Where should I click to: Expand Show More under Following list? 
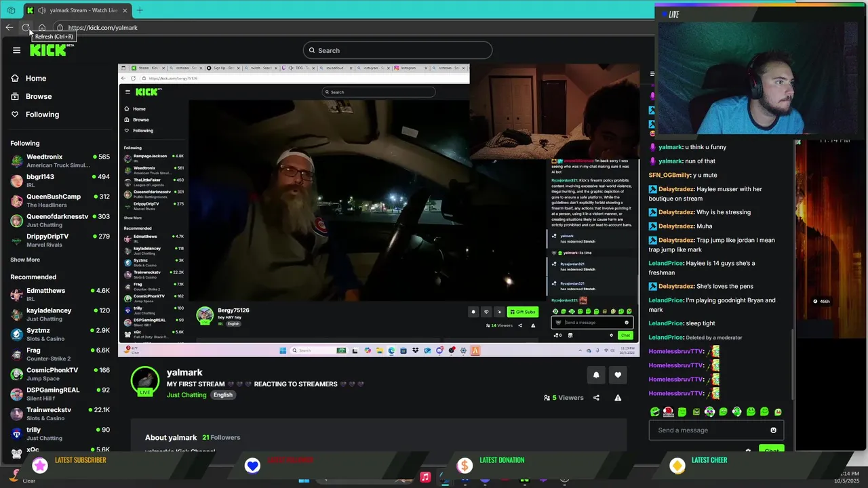(25, 260)
